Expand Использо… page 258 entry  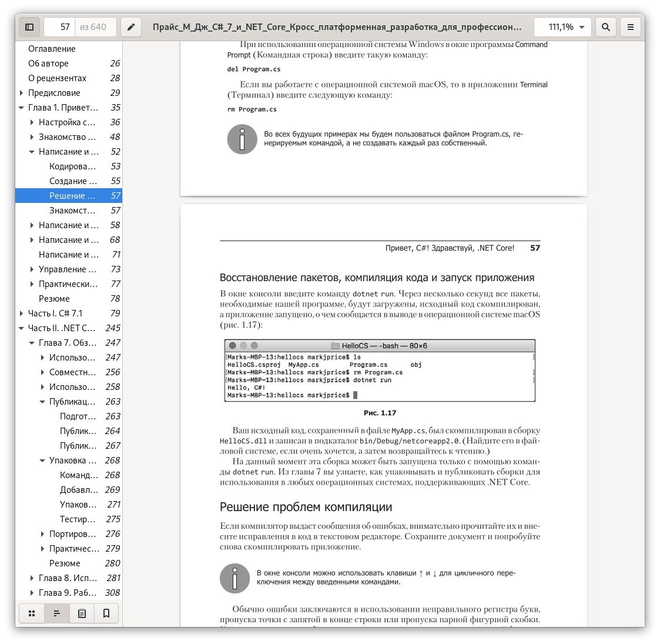tap(42, 386)
